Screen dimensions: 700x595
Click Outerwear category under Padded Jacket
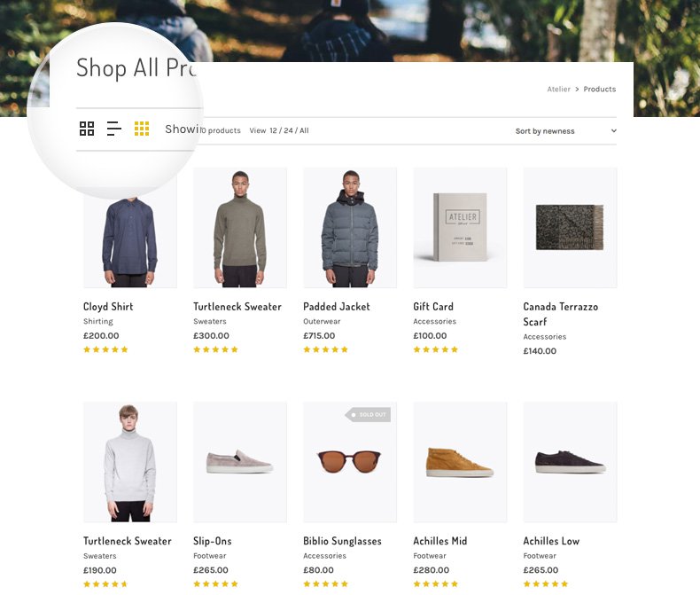pos(323,322)
